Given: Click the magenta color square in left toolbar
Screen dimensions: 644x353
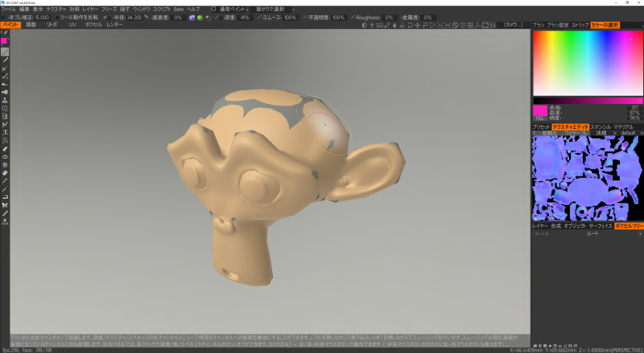Looking at the screenshot, I should pos(5,41).
